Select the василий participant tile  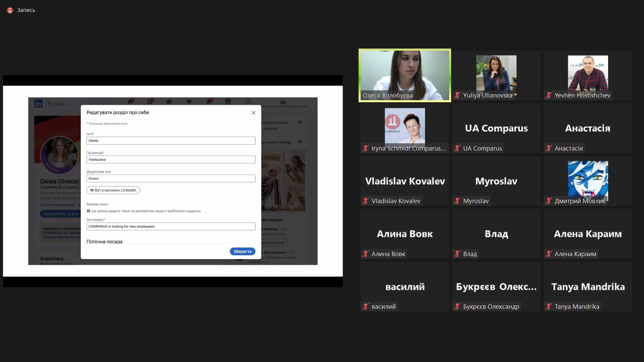point(405,287)
